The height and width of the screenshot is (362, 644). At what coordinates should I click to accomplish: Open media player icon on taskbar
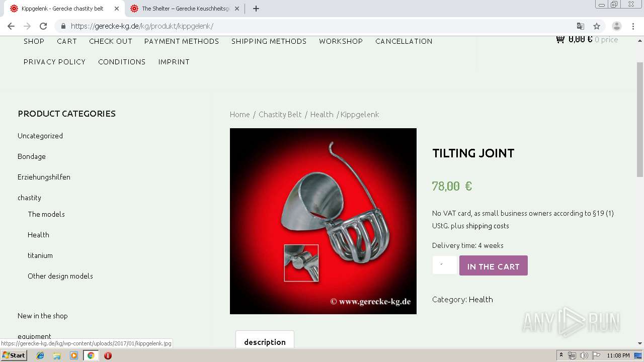pyautogui.click(x=74, y=355)
